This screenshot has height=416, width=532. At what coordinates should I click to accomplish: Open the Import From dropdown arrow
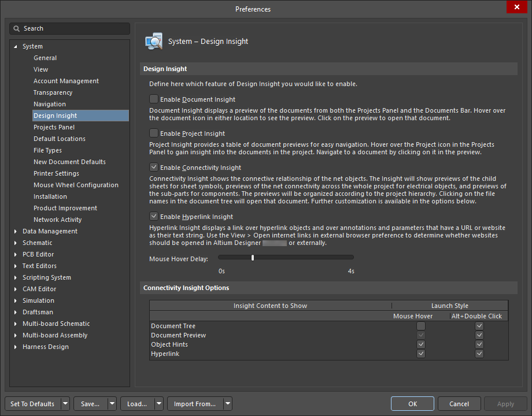pyautogui.click(x=228, y=404)
